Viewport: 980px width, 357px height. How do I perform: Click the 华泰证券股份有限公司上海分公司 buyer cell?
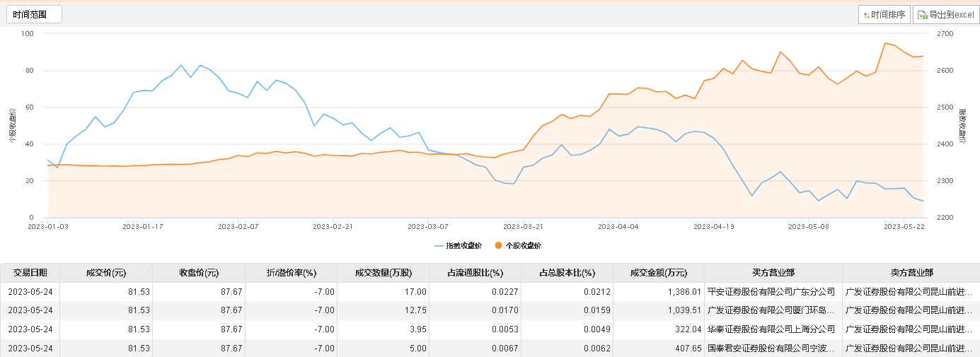click(771, 329)
